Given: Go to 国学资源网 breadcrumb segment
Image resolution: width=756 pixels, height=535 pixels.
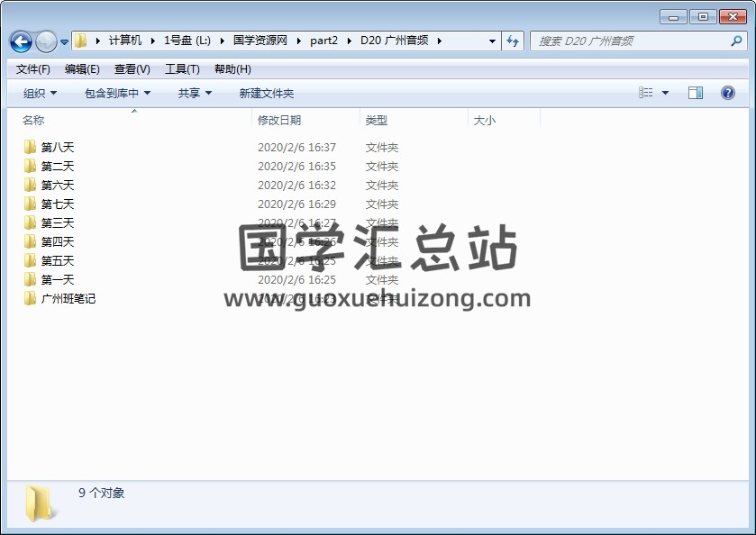Looking at the screenshot, I should click(x=260, y=41).
